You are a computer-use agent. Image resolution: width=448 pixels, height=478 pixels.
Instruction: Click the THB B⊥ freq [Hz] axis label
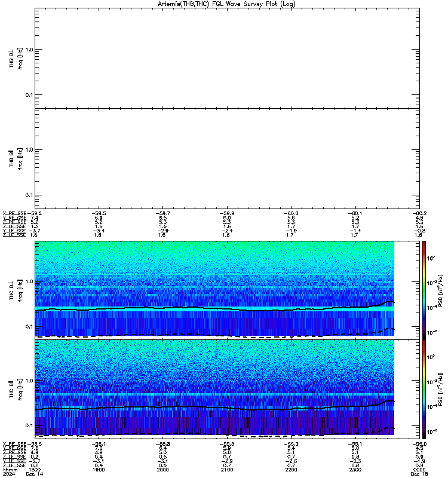coord(16,59)
